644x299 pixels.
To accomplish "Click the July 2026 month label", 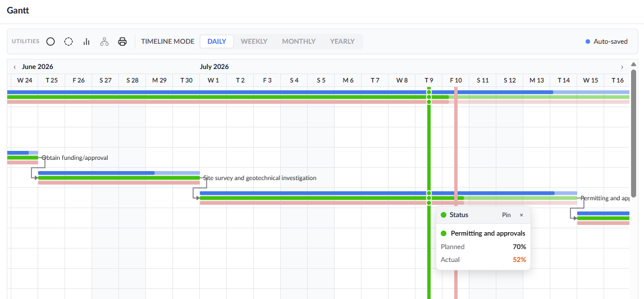I will [x=214, y=67].
